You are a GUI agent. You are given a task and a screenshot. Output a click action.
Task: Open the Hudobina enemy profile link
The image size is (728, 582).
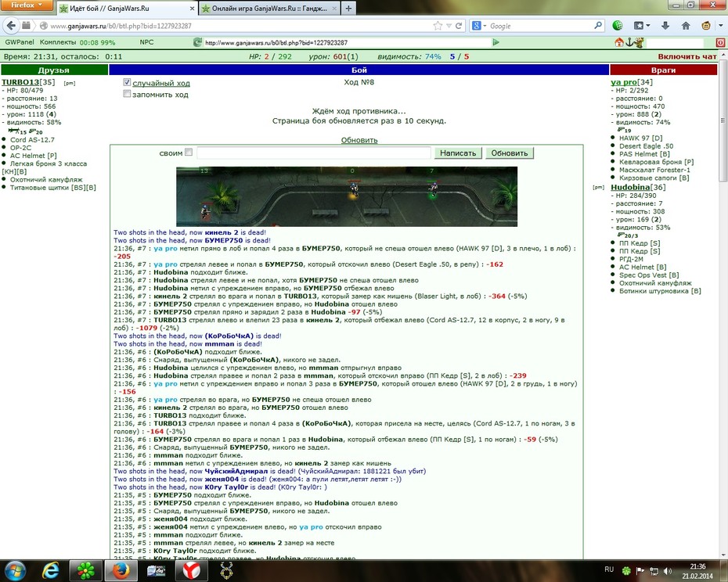pos(630,187)
